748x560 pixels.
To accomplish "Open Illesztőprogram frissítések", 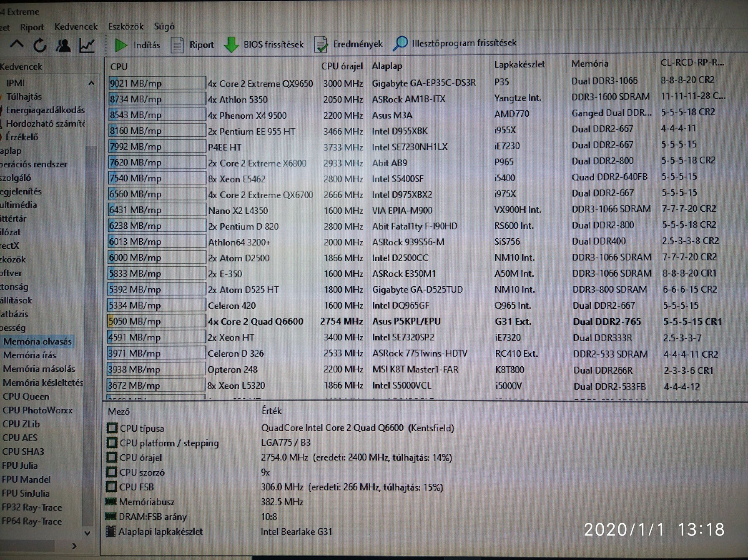I will click(454, 42).
